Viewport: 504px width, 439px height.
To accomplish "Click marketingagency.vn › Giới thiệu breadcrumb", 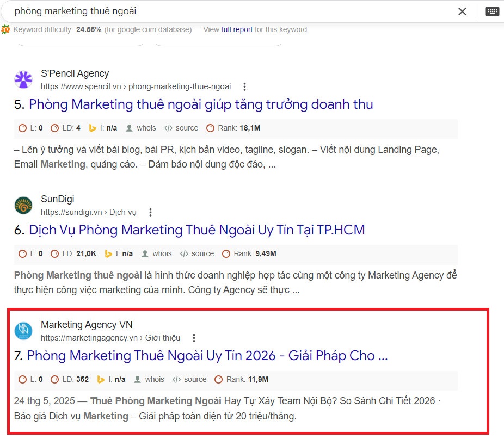I will (x=110, y=338).
